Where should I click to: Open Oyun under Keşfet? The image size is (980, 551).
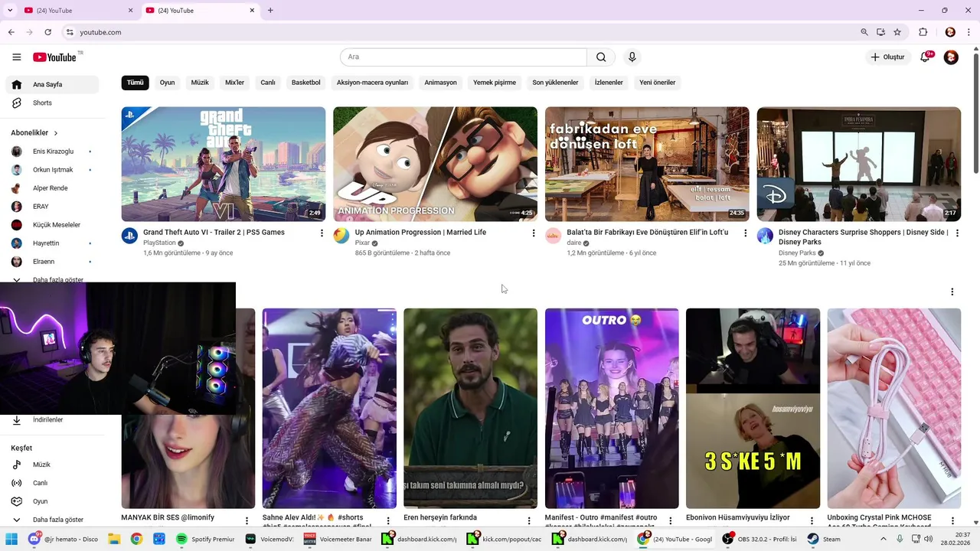[52, 501]
